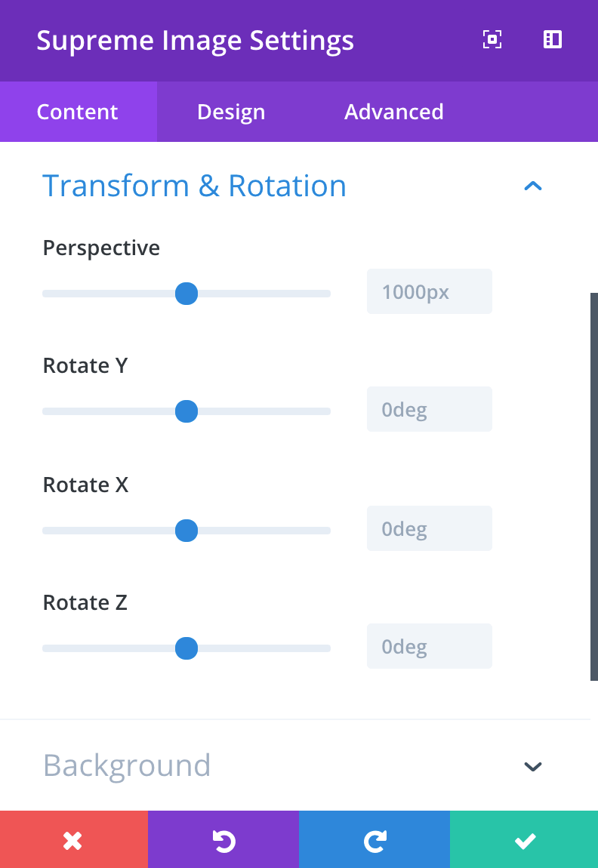Focus the Rotate Y degree input field
Viewport: 598px width, 868px height.
click(x=429, y=410)
